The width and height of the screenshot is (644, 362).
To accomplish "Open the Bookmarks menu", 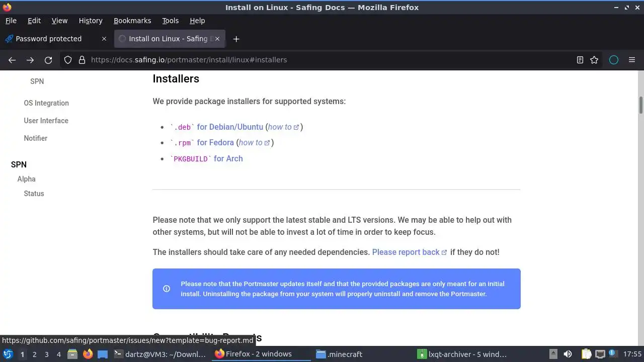I will click(x=132, y=21).
